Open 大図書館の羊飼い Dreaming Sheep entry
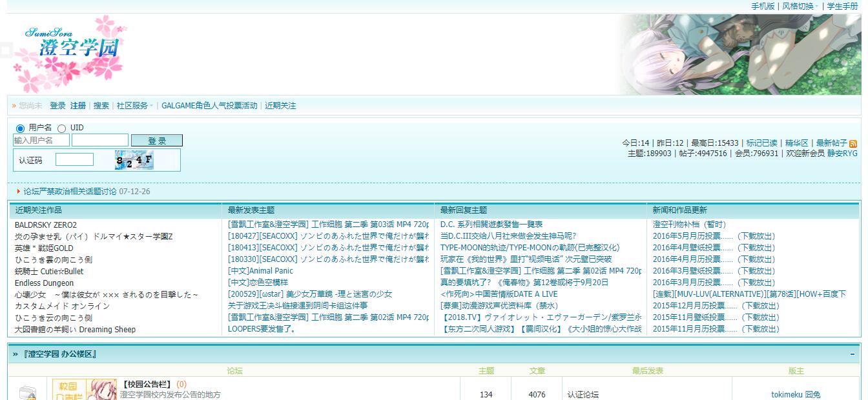 76,330
